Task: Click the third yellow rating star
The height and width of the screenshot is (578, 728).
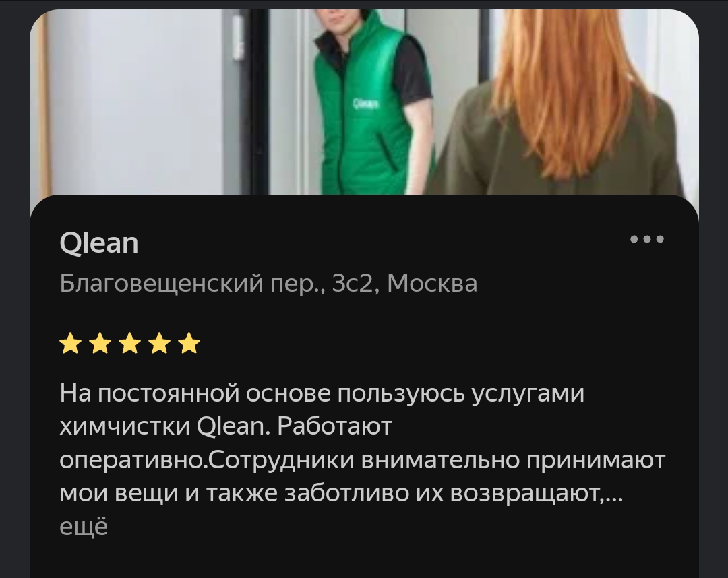Action: click(x=130, y=344)
